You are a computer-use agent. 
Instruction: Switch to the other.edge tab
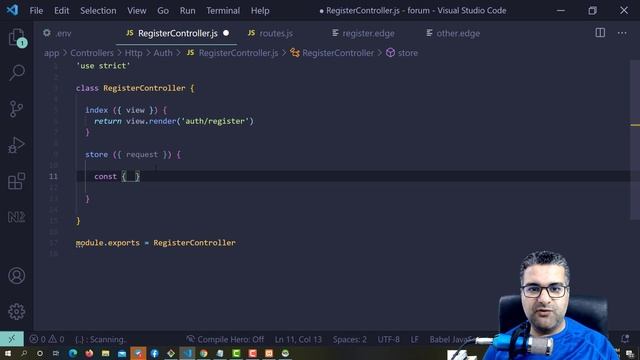458,33
